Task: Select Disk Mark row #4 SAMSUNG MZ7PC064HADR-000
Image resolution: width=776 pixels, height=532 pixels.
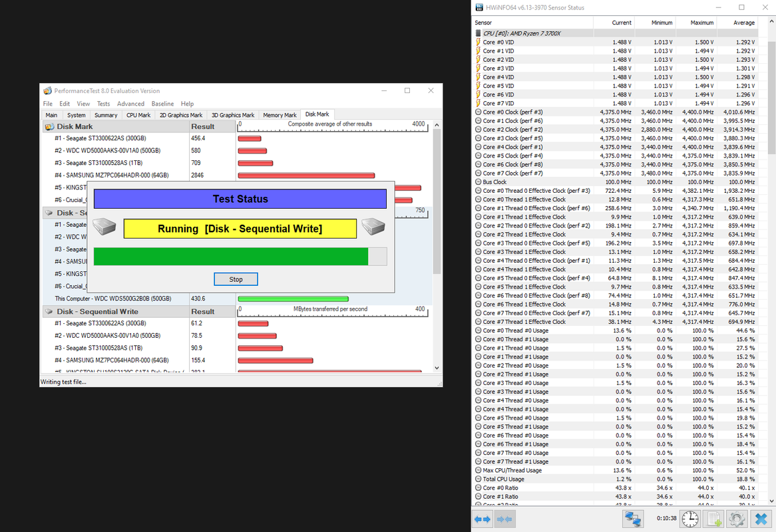Action: [236, 175]
